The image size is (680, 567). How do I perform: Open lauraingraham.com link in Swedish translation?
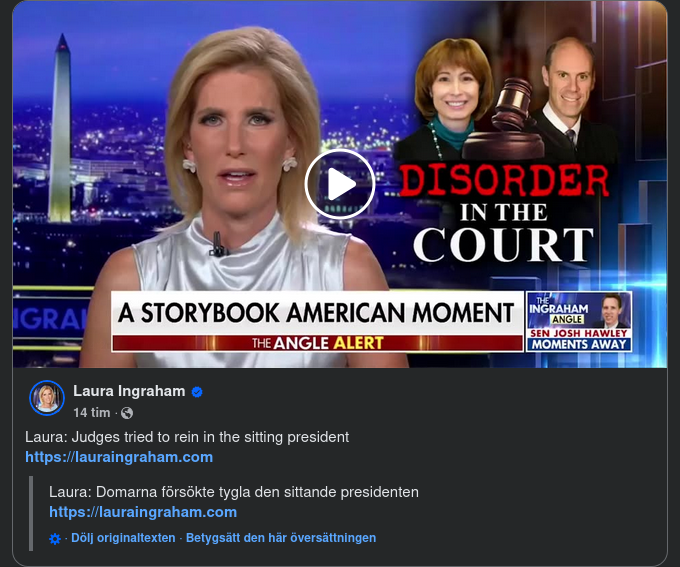click(x=143, y=512)
